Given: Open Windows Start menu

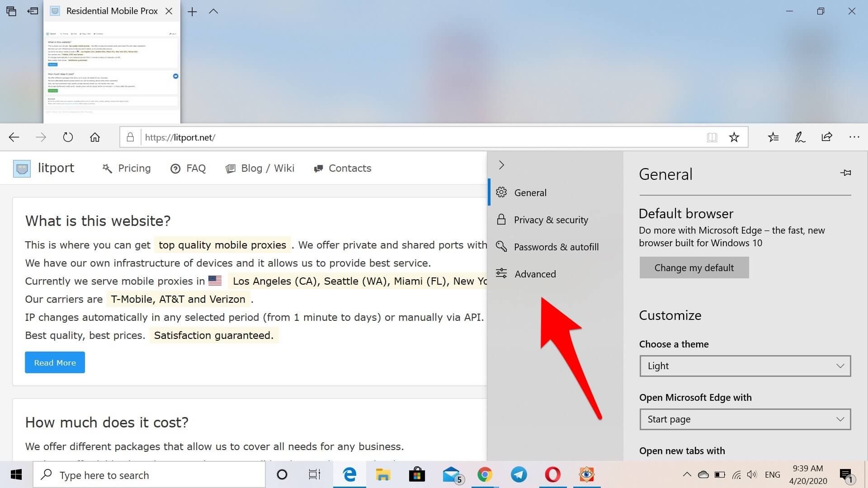Looking at the screenshot, I should tap(16, 475).
